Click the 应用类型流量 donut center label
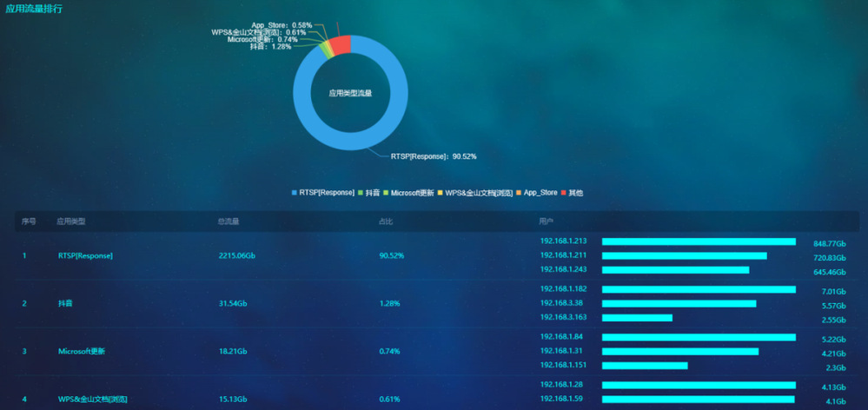 click(x=350, y=93)
